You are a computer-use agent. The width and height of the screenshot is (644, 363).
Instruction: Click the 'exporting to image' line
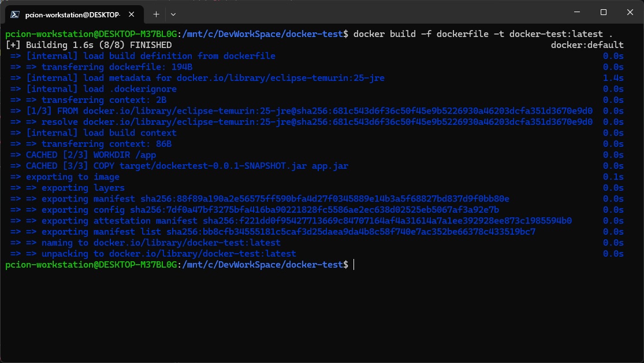click(65, 177)
